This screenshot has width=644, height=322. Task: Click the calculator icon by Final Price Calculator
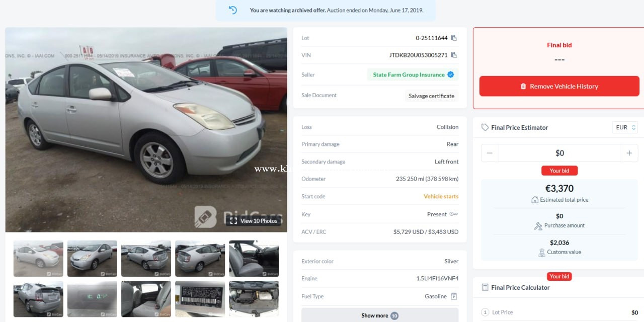485,287
